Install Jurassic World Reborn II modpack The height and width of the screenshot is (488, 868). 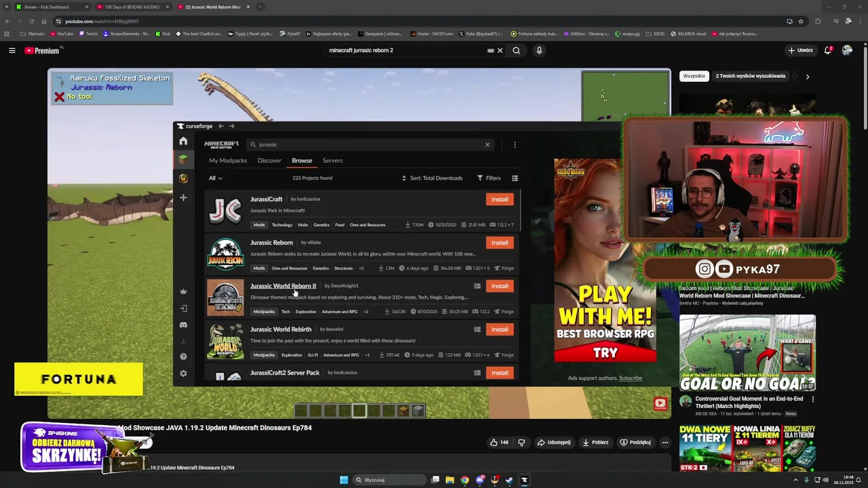click(x=500, y=286)
